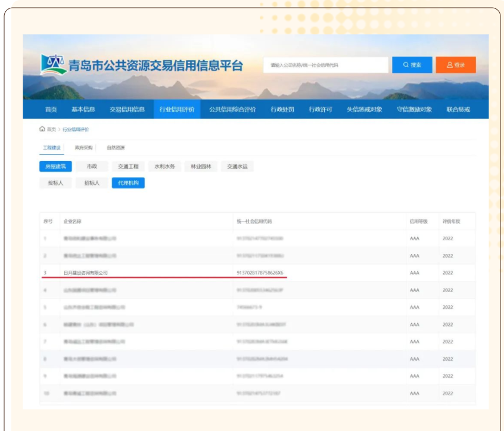Click the orange 登录 login button
The width and height of the screenshot is (504, 431).
(x=456, y=65)
